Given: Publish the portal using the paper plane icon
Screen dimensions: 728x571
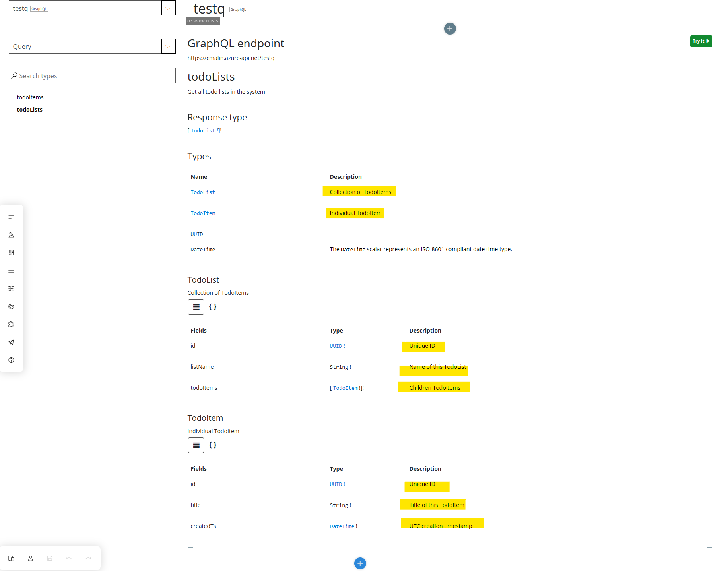Looking at the screenshot, I should [11, 342].
